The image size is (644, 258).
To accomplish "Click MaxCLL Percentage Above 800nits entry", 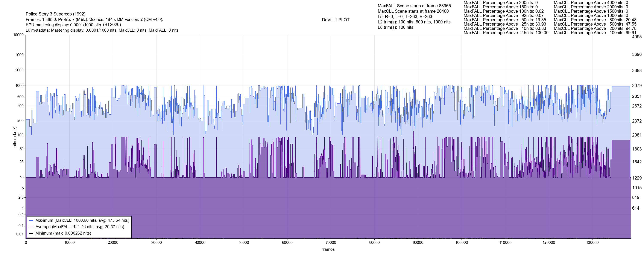I will pyautogui.click(x=595, y=20).
